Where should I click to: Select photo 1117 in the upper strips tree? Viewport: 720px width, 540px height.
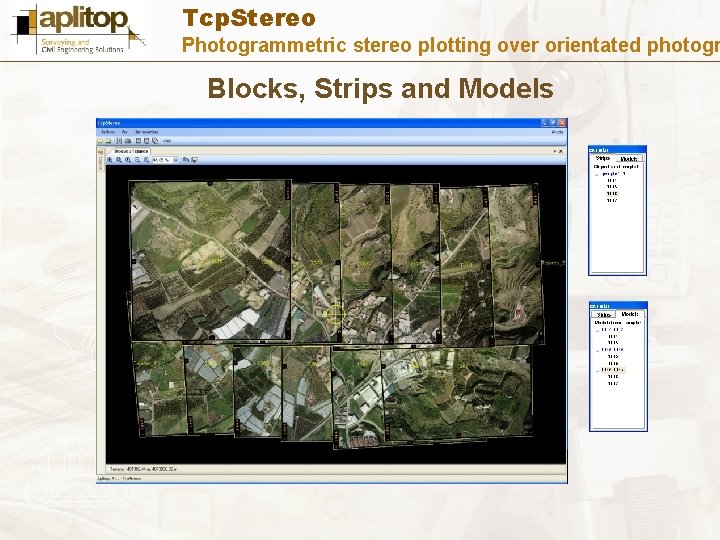pyautogui.click(x=612, y=200)
